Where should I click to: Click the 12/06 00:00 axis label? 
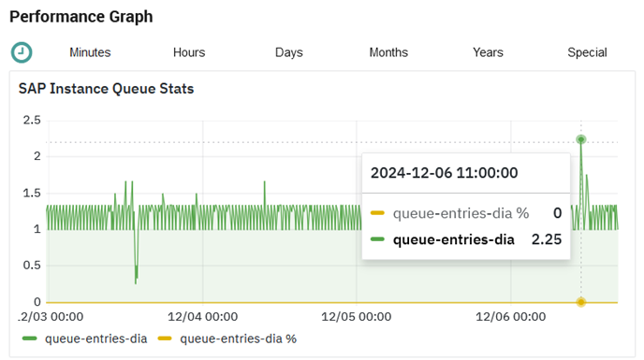coord(510,316)
